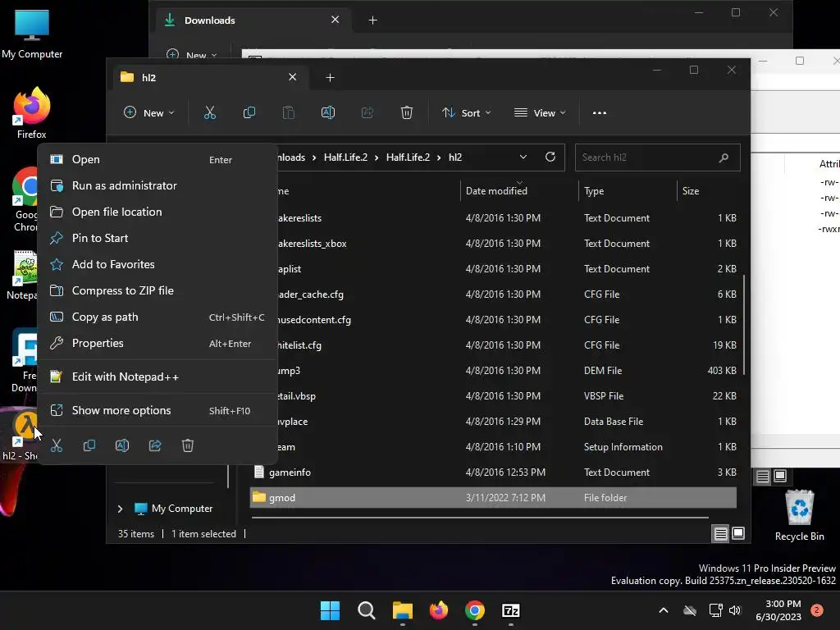Image resolution: width=840 pixels, height=630 pixels.
Task: Select Show more options
Action: [157, 411]
